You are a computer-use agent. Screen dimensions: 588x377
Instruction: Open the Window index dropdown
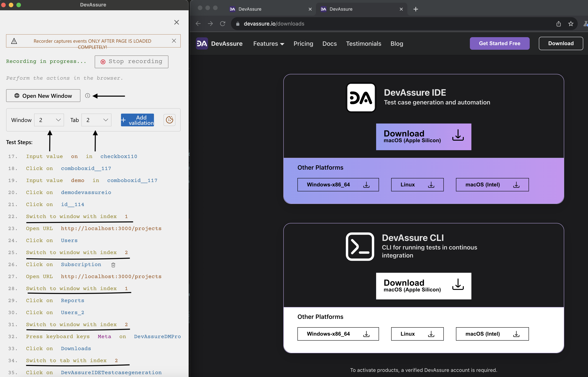pyautogui.click(x=49, y=120)
